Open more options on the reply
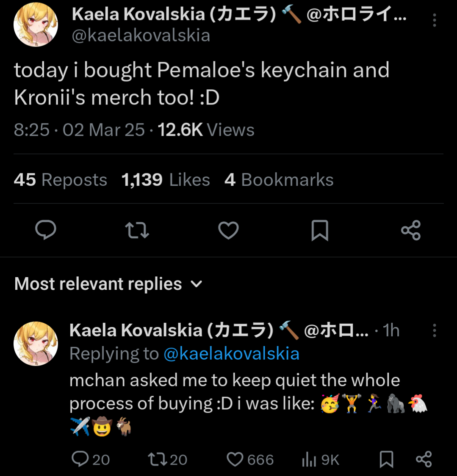The height and width of the screenshot is (476, 457). coord(434,330)
